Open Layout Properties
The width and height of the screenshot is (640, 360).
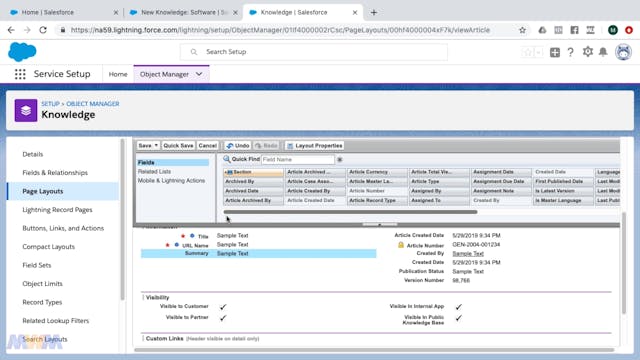coord(314,146)
